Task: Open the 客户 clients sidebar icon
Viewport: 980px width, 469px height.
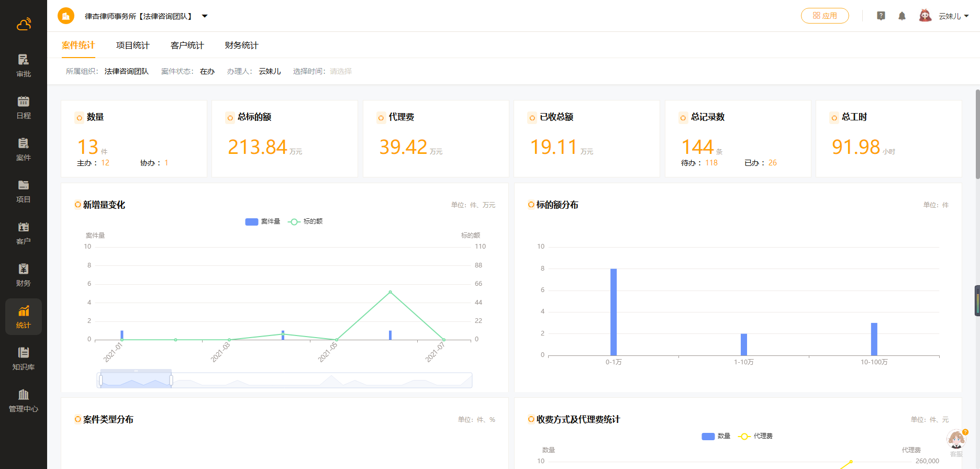Action: pos(24,233)
